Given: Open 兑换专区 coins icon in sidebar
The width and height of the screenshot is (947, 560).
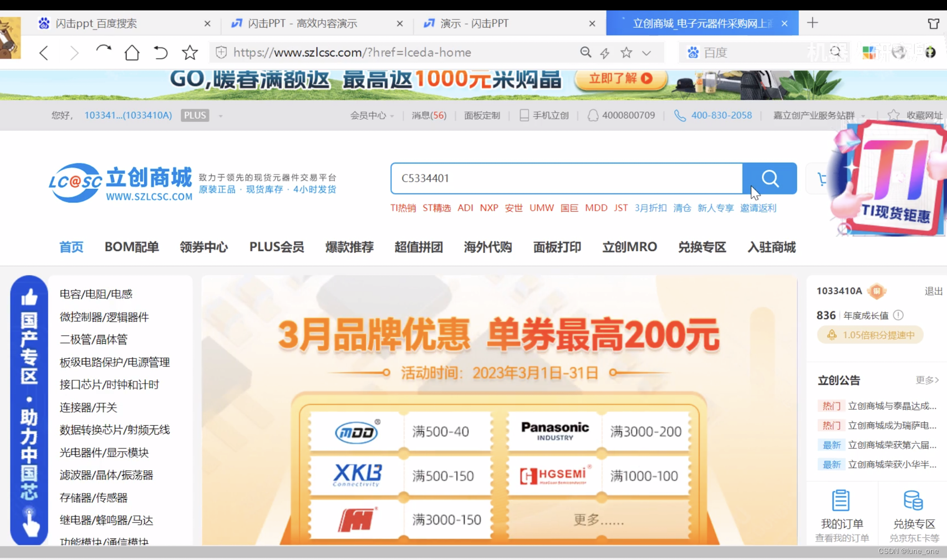Looking at the screenshot, I should (913, 501).
